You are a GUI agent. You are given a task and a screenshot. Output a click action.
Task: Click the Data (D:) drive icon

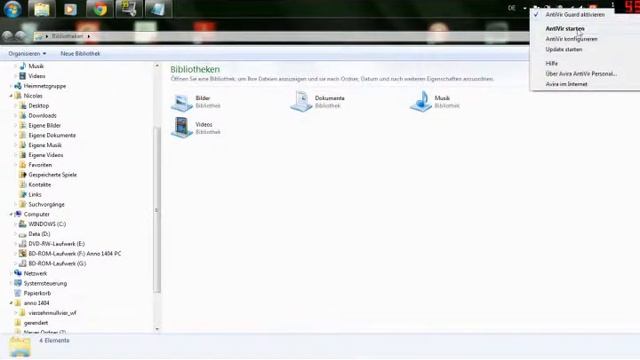(23, 234)
